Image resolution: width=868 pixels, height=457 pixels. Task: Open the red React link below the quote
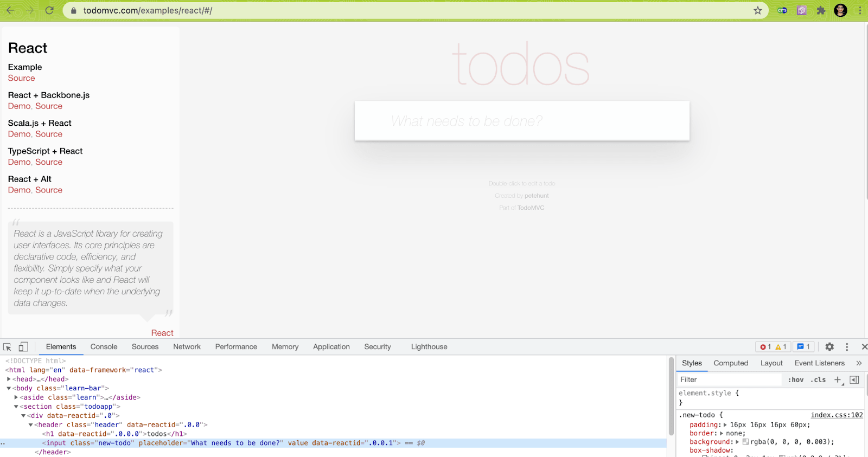162,333
